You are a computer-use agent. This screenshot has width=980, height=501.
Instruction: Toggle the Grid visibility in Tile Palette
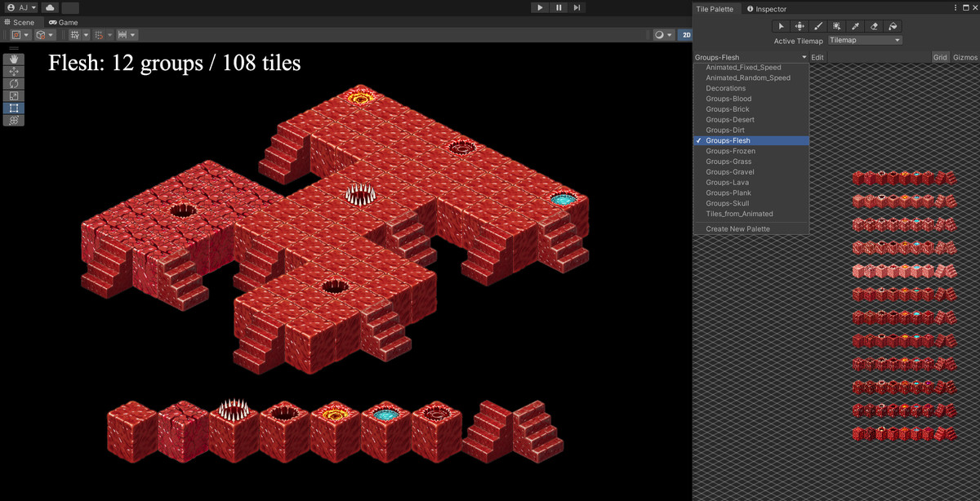point(941,56)
